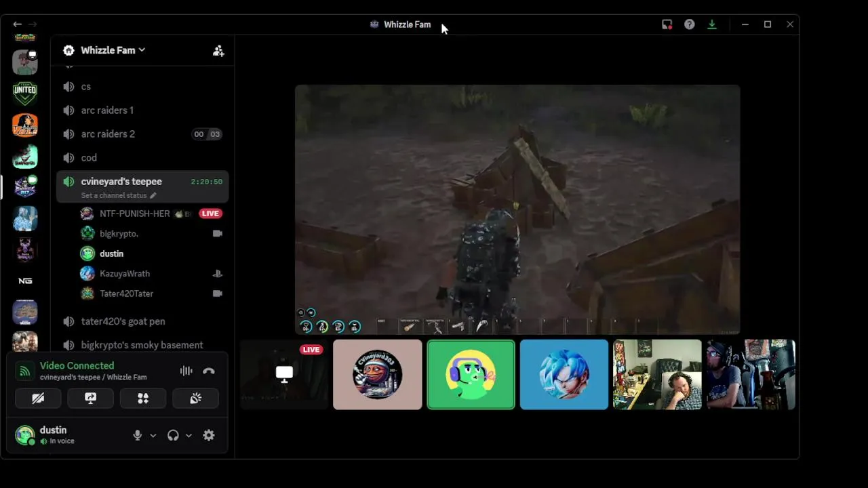868x488 pixels.
Task: Select dustin in the voice list
Action: pos(111,253)
